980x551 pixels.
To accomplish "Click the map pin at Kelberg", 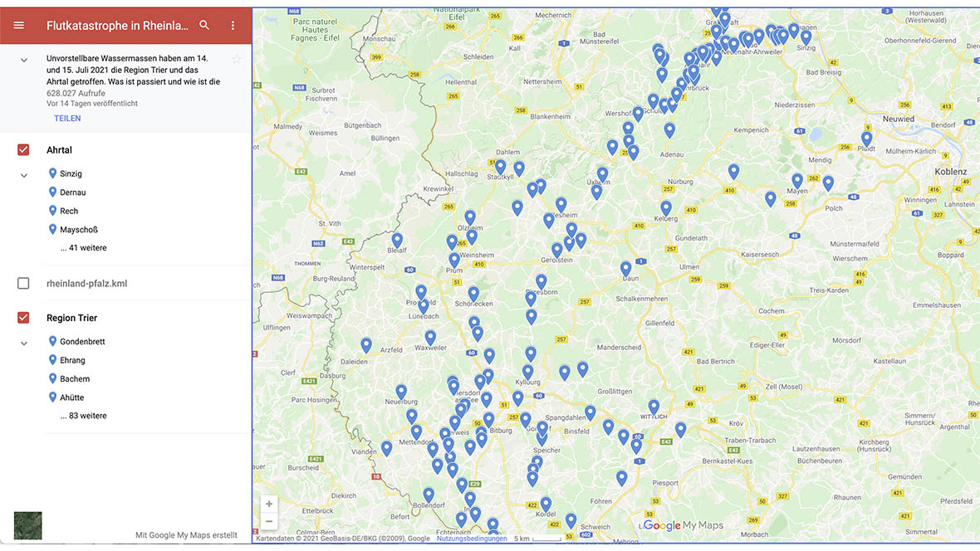I will coord(666,208).
